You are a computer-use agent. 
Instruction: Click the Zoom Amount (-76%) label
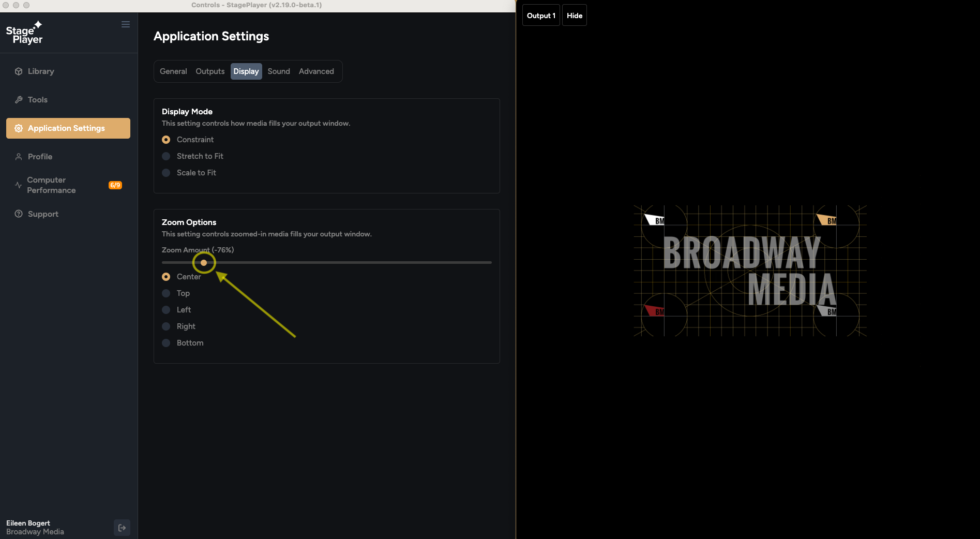(198, 250)
